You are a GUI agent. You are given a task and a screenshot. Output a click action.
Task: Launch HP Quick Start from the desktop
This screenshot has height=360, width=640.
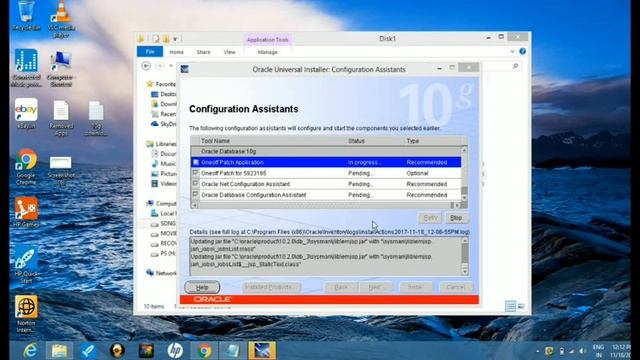tap(26, 264)
